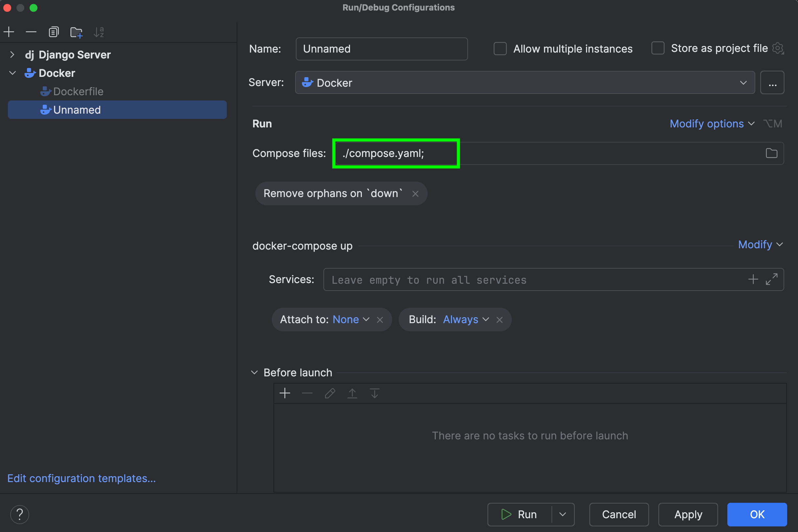Remove orphans on down tag close button
798x532 pixels.
pos(415,193)
